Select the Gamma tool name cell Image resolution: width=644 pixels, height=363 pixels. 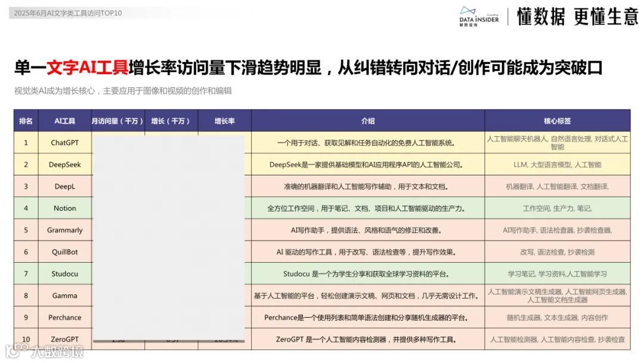click(x=65, y=295)
